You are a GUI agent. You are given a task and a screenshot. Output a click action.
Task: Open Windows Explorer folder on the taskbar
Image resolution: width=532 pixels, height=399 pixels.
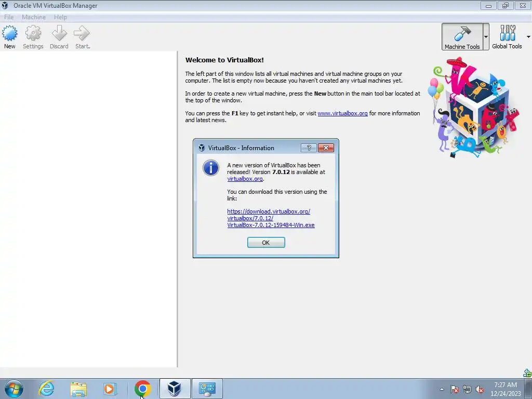[x=78, y=389]
